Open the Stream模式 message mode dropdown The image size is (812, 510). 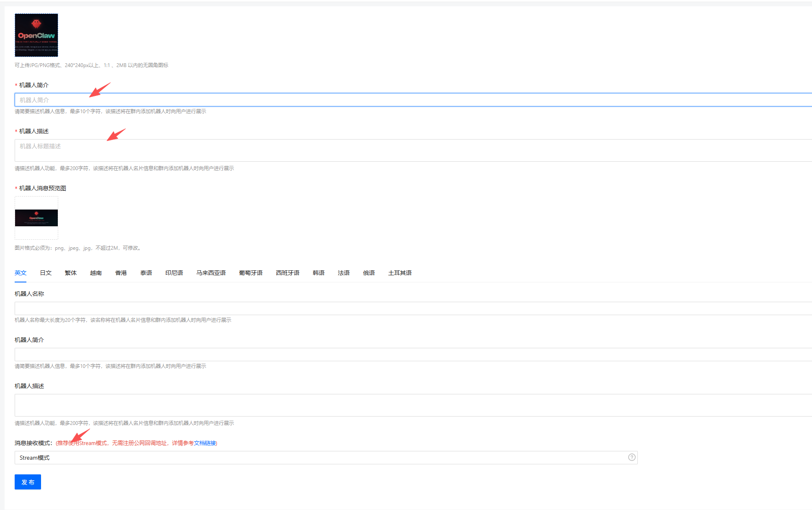(318, 458)
